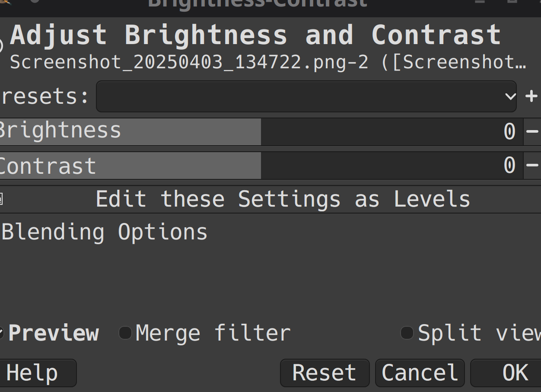Click the Reset button
This screenshot has height=392, width=541.
(325, 373)
